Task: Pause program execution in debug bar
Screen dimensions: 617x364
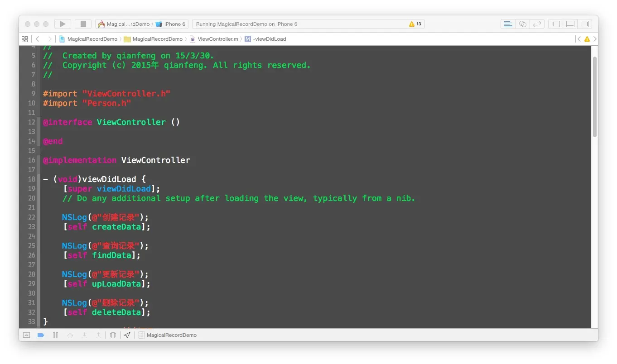Action: click(55, 335)
